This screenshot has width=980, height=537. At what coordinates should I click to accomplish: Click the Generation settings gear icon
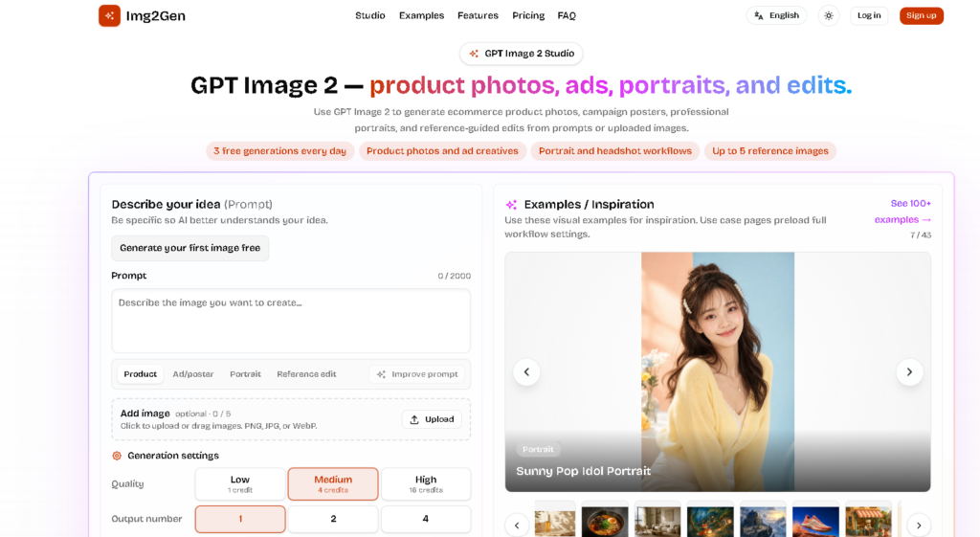117,456
